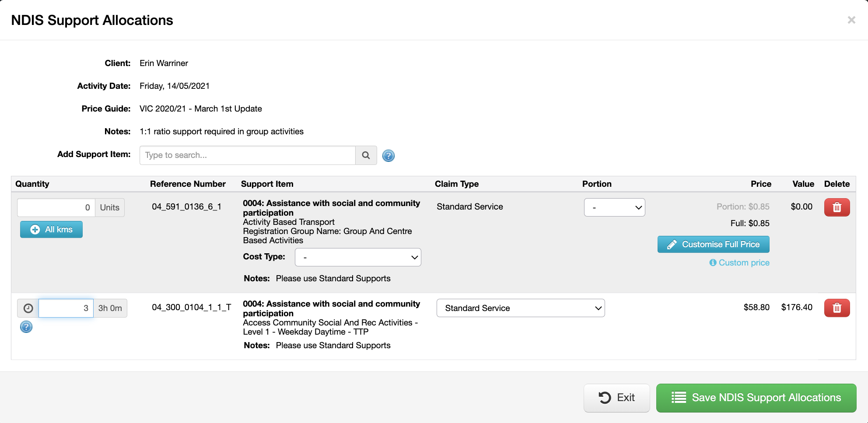The height and width of the screenshot is (423, 868).
Task: Open the help tooltip beside the search box
Action: pyautogui.click(x=388, y=155)
